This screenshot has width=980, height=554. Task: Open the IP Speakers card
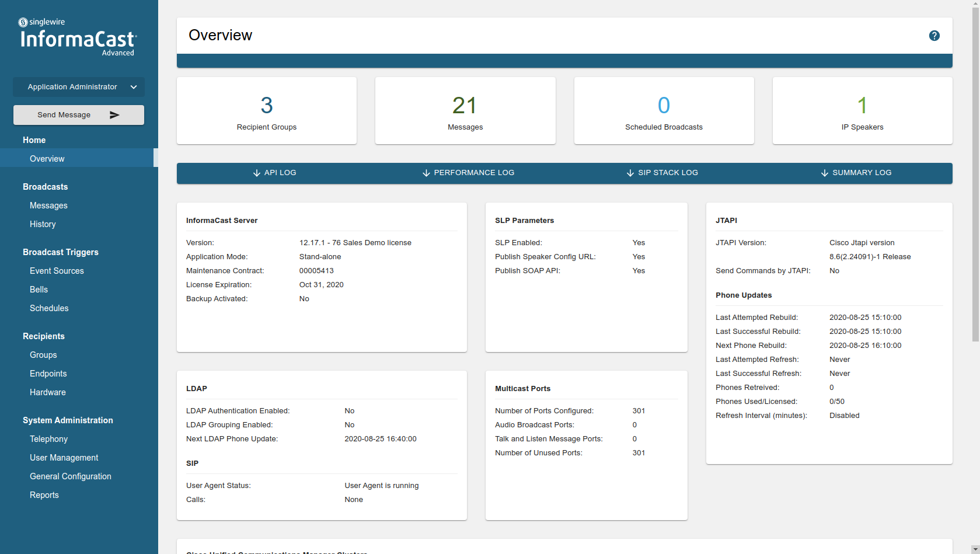click(862, 111)
